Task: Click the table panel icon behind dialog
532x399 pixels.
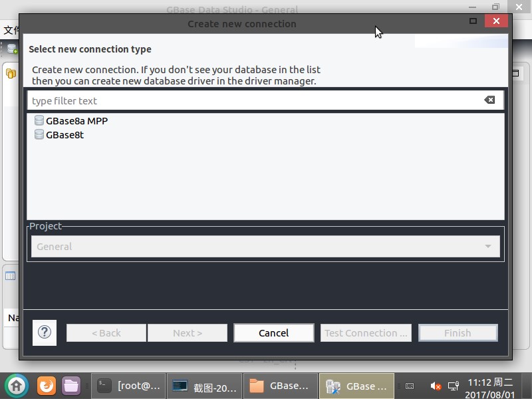Action: (10, 276)
